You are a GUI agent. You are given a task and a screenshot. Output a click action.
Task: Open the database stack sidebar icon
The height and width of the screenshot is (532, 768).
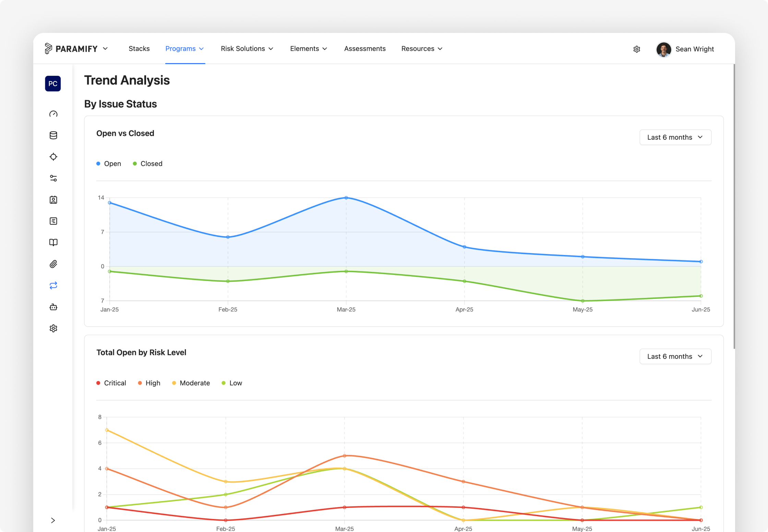point(53,135)
